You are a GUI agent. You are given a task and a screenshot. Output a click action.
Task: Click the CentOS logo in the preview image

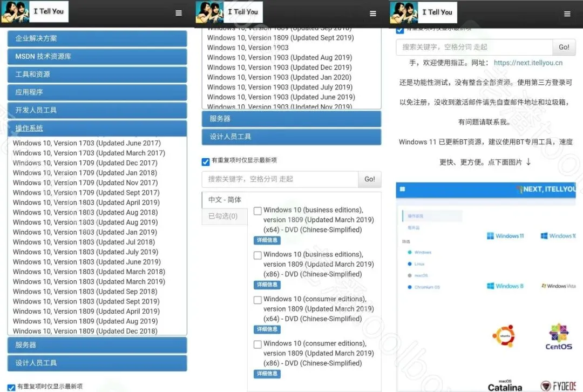click(x=559, y=336)
